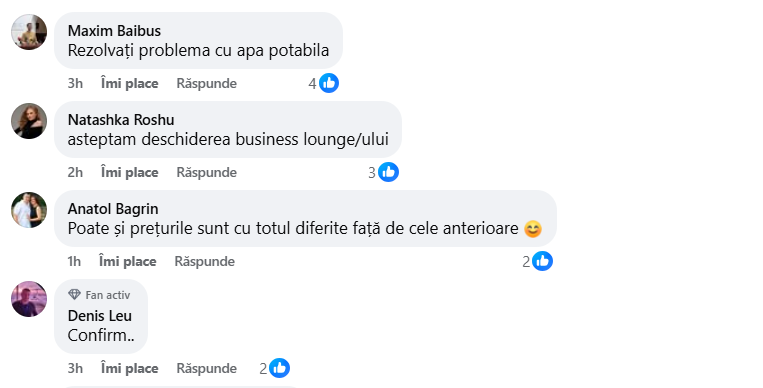Like Anatol Bagrin's comment via Îmi place
This screenshot has height=388, width=763.
pyautogui.click(x=127, y=262)
